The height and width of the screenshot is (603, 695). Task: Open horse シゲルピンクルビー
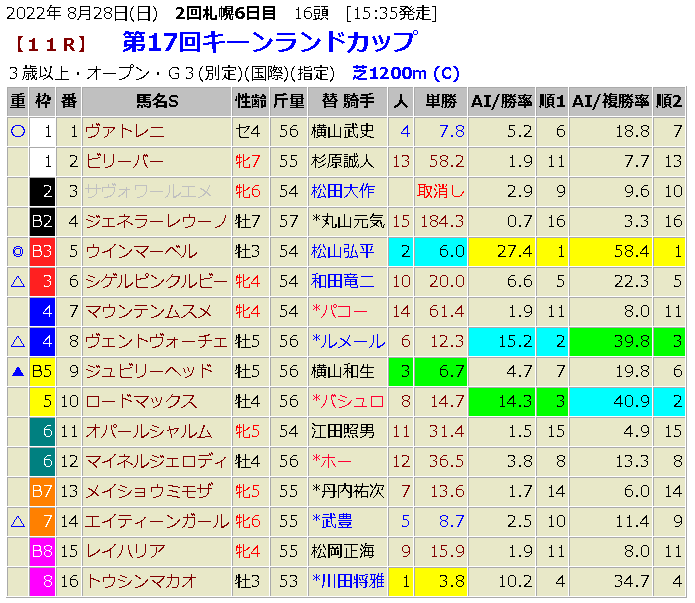coord(156,282)
